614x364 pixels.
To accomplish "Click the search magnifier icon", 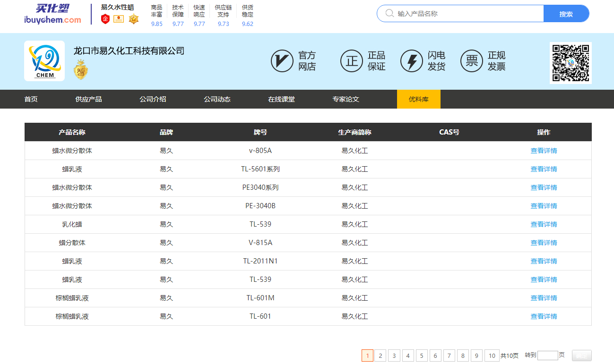I will tap(389, 13).
